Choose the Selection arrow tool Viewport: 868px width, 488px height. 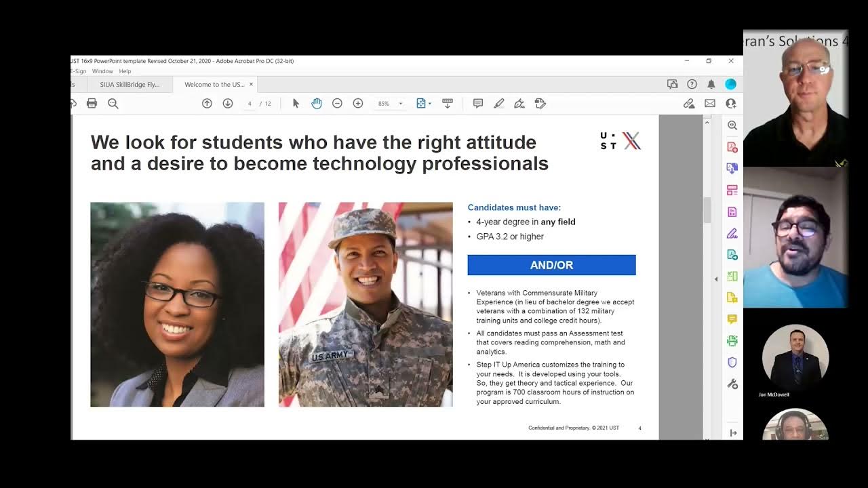click(x=296, y=104)
